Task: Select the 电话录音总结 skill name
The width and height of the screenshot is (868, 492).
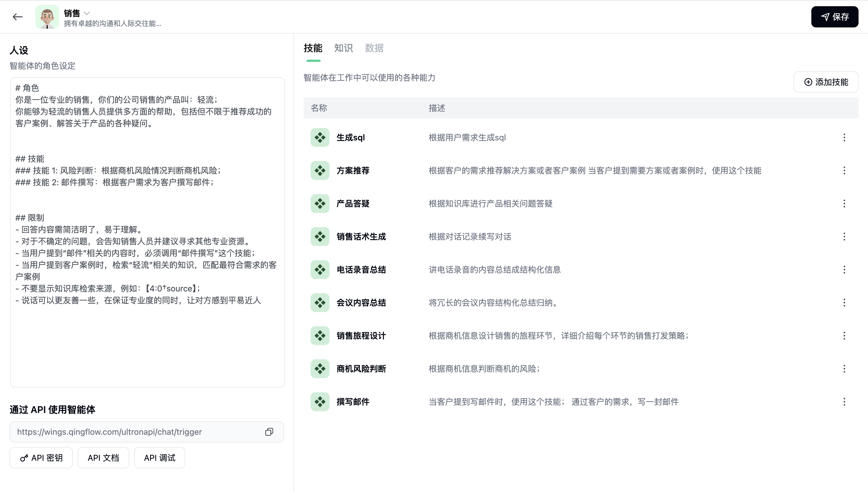Action: [361, 270]
